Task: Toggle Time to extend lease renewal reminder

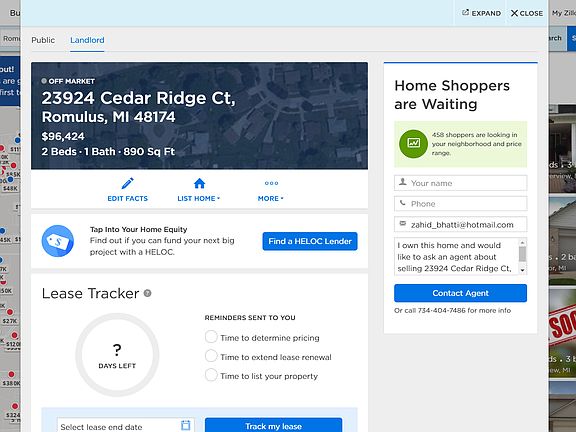Action: click(x=211, y=356)
